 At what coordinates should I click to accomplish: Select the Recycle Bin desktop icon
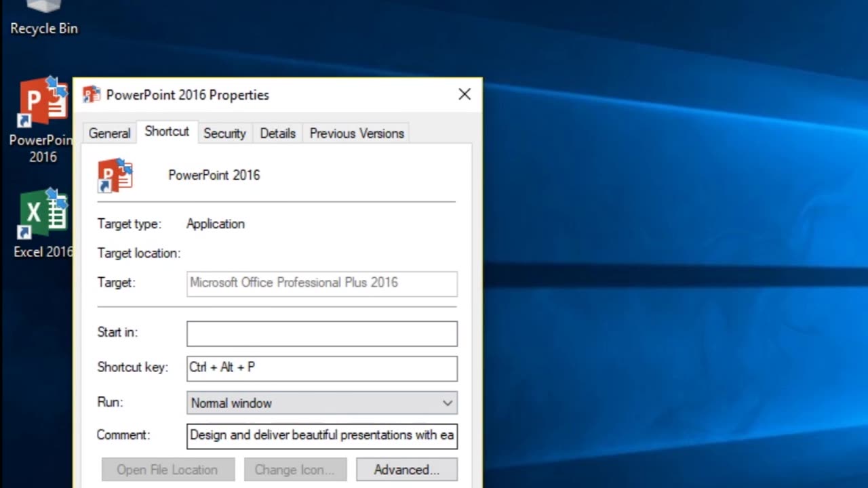point(43,18)
